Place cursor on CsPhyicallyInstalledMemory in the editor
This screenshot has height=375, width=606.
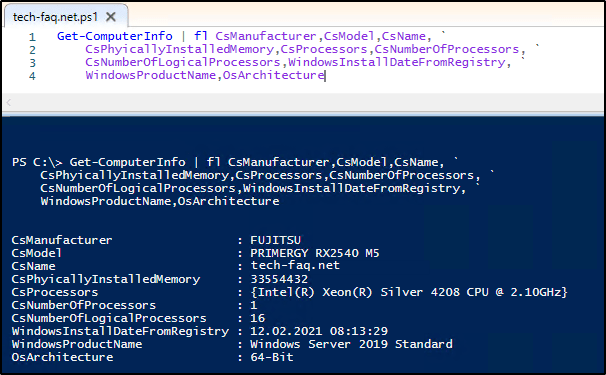coord(179,49)
